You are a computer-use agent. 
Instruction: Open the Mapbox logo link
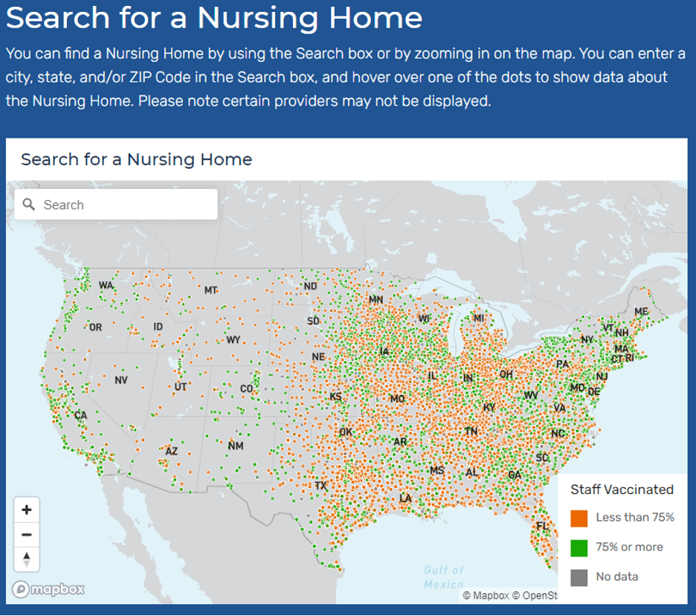coord(48,589)
